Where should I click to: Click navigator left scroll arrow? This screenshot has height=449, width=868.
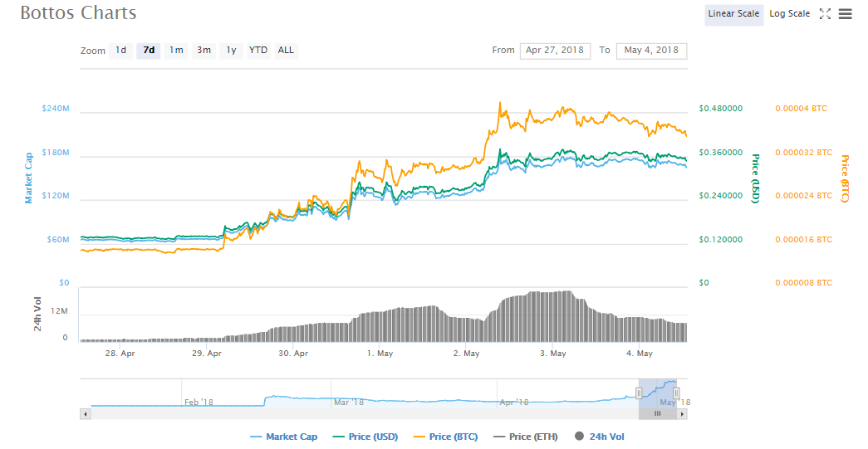pyautogui.click(x=85, y=413)
